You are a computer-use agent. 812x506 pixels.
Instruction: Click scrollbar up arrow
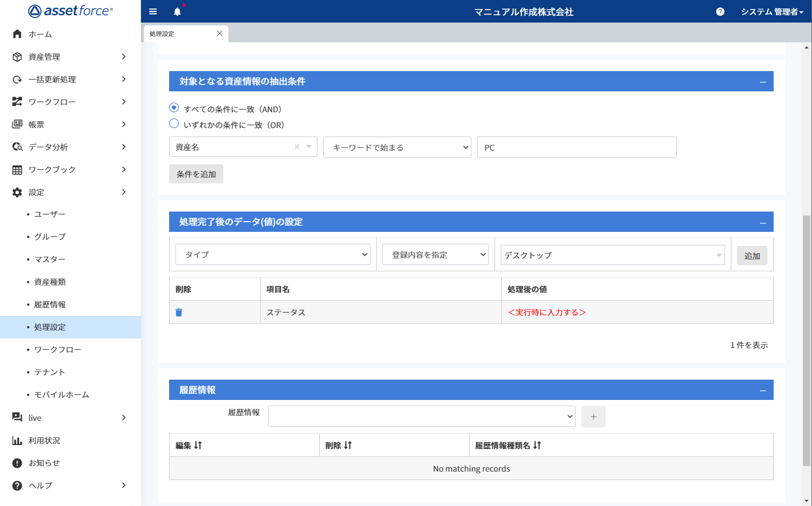tap(806, 47)
